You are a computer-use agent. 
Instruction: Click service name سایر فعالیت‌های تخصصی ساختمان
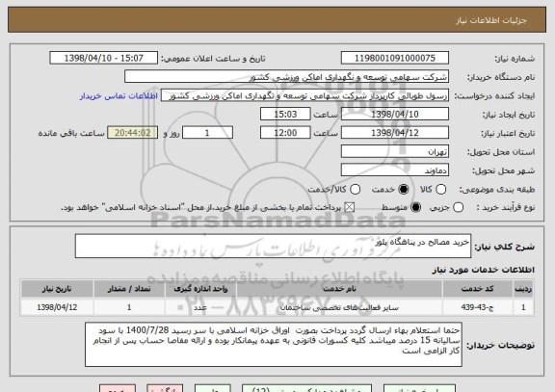tap(339, 307)
